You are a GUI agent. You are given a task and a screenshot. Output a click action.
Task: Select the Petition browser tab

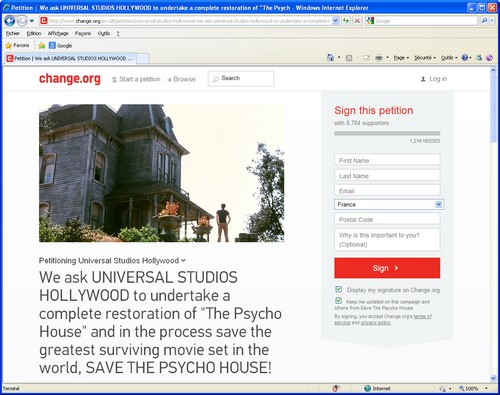coord(70,58)
